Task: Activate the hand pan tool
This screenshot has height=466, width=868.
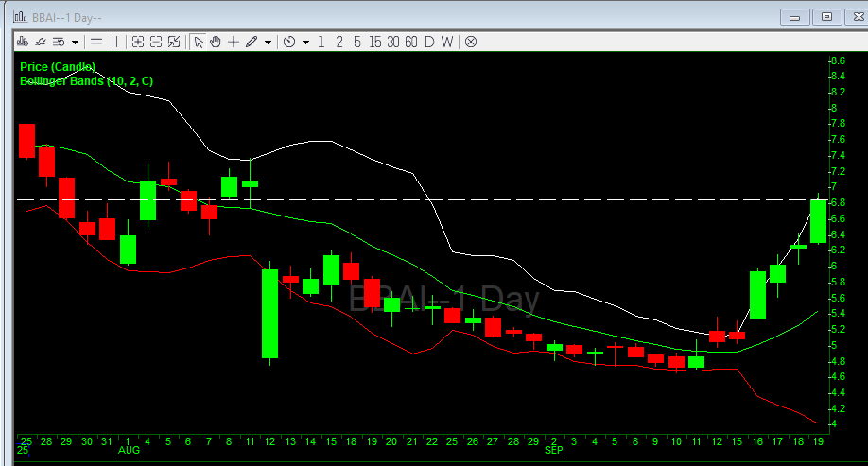Action: pos(216,42)
